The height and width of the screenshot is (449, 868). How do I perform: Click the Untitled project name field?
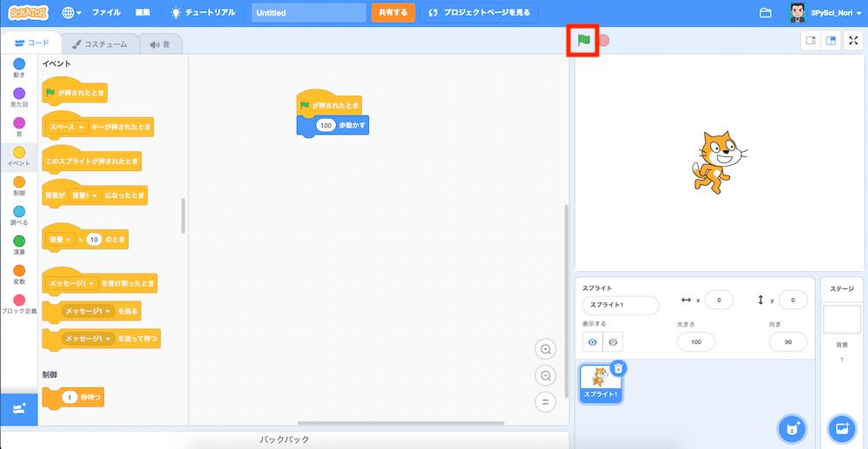[308, 13]
